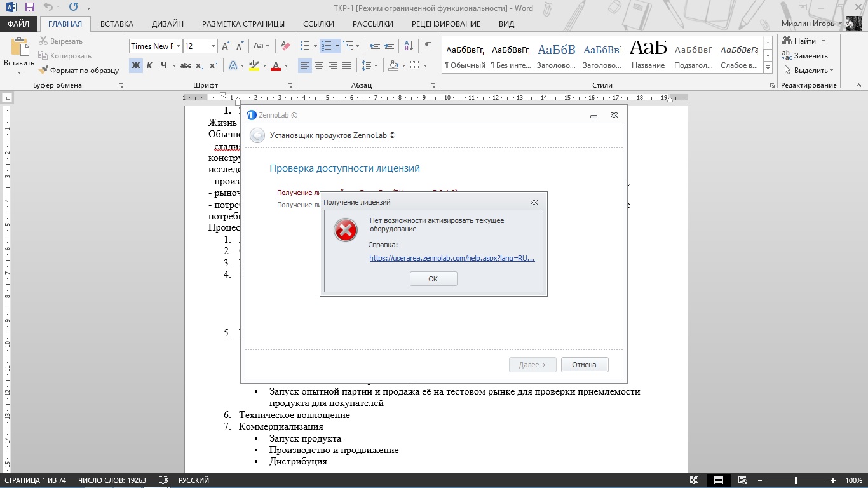The width and height of the screenshot is (868, 488).
Task: Switch to the РАЗМЕТКА СТРАНИЦЫ ribbon tab
Action: click(243, 24)
